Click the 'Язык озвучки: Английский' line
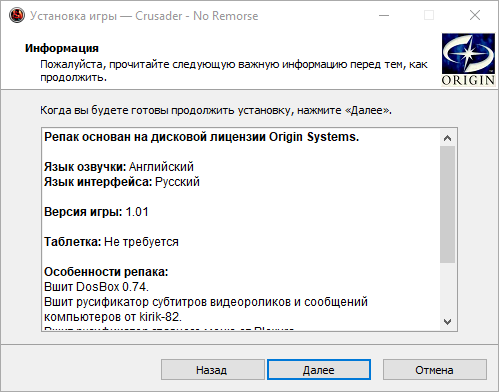Image resolution: width=499 pixels, height=392 pixels. (x=119, y=166)
